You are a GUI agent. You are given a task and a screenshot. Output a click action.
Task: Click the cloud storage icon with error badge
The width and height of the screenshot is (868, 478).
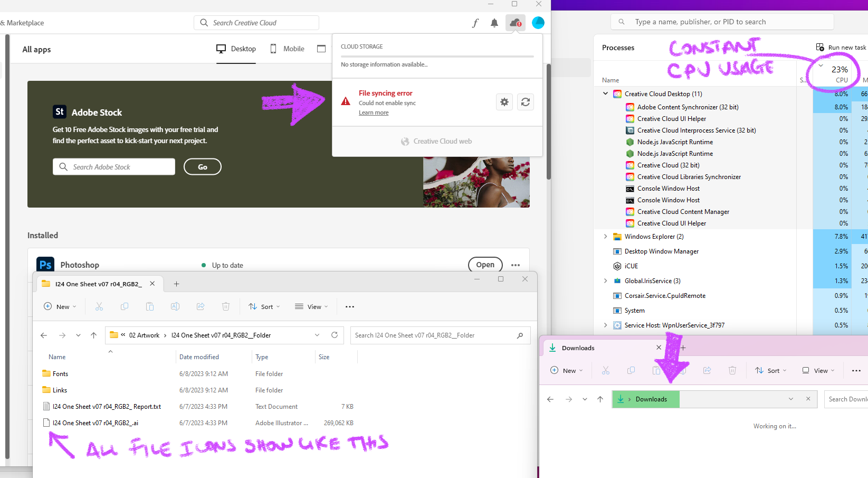tap(514, 23)
